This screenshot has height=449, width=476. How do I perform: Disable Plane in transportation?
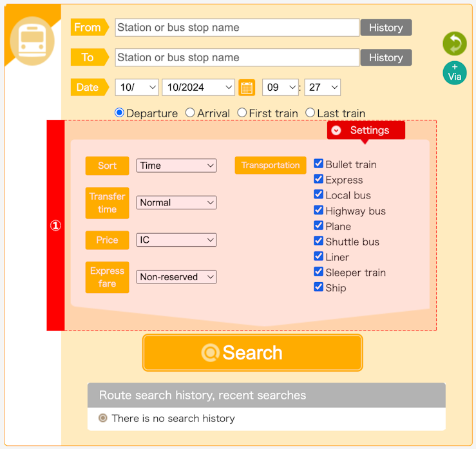point(318,225)
